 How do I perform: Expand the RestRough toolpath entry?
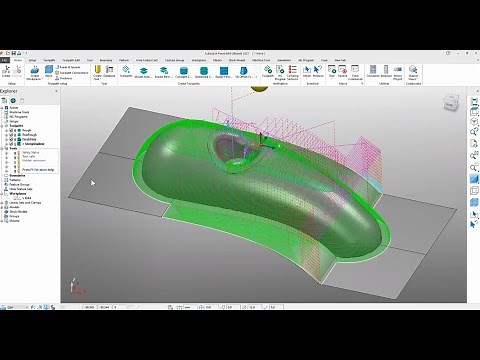7,135
